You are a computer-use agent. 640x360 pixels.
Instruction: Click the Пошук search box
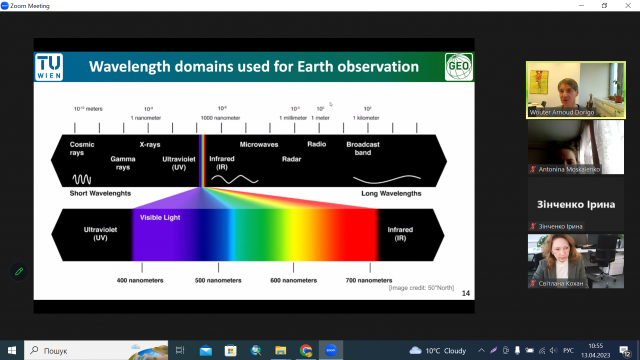(x=96, y=350)
